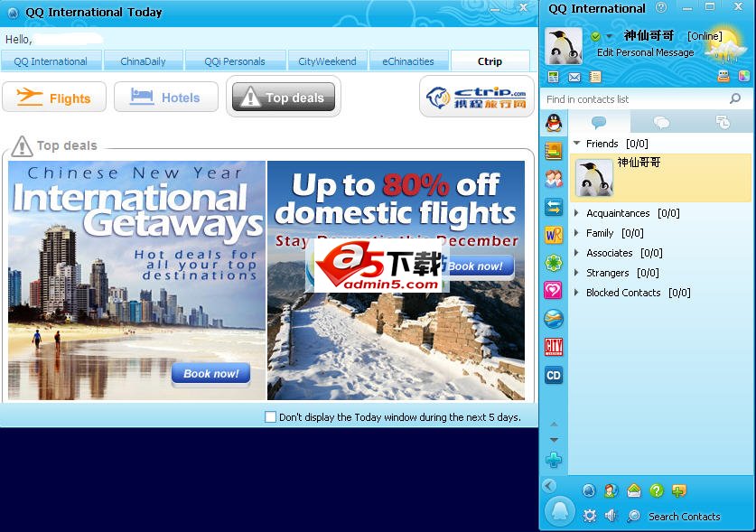Click the orange printer-like icon in the header
Image resolution: width=756 pixels, height=532 pixels.
click(723, 76)
